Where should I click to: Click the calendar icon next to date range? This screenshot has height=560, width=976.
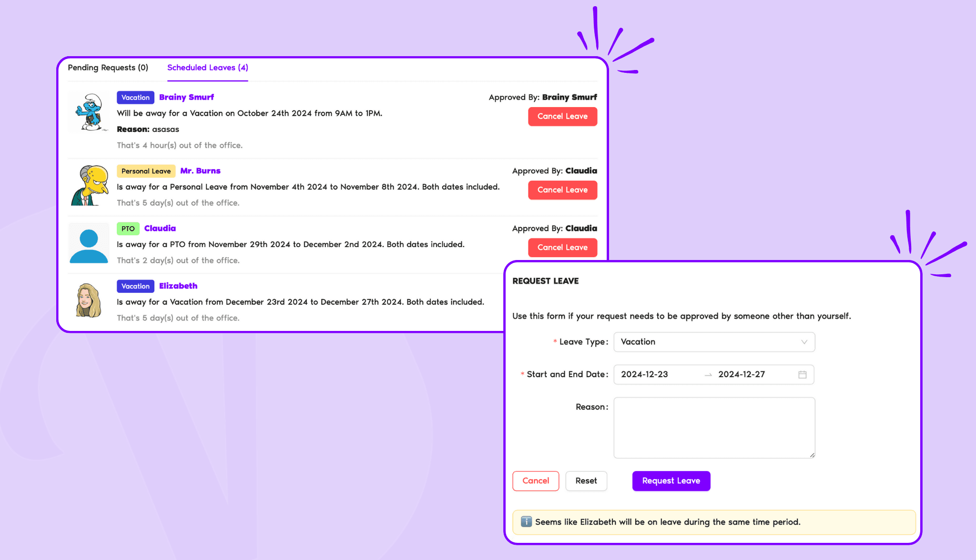click(x=803, y=374)
